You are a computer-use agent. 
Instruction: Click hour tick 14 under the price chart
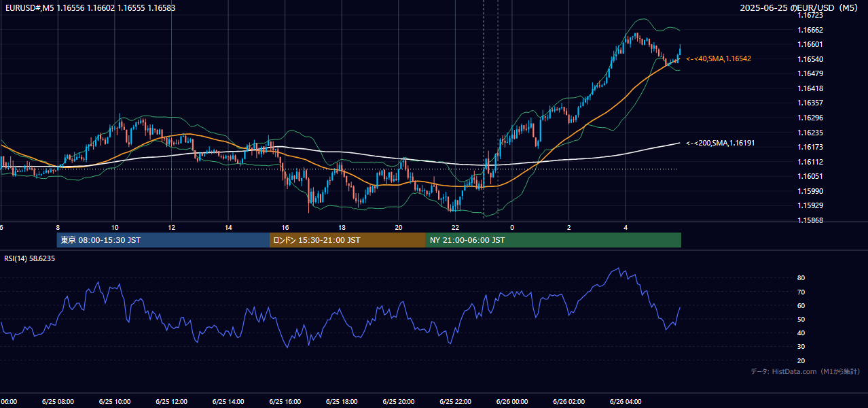pos(228,228)
